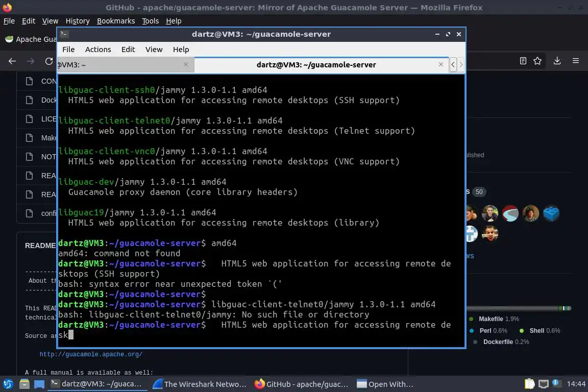Click the show desktop icon in the taskbar
Viewport: 588px width, 392px height.
pos(39,384)
